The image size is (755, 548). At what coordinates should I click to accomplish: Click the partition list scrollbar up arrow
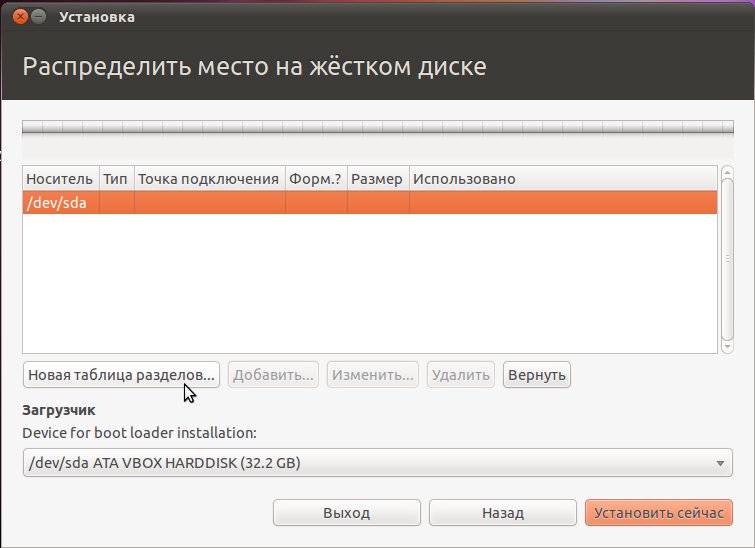pos(728,172)
